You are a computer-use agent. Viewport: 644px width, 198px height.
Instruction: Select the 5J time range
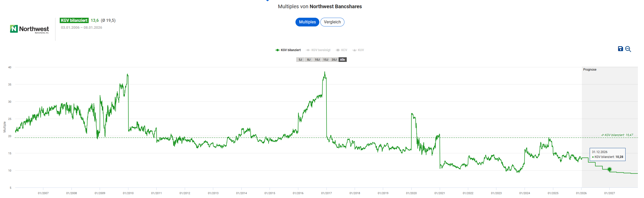coord(300,60)
